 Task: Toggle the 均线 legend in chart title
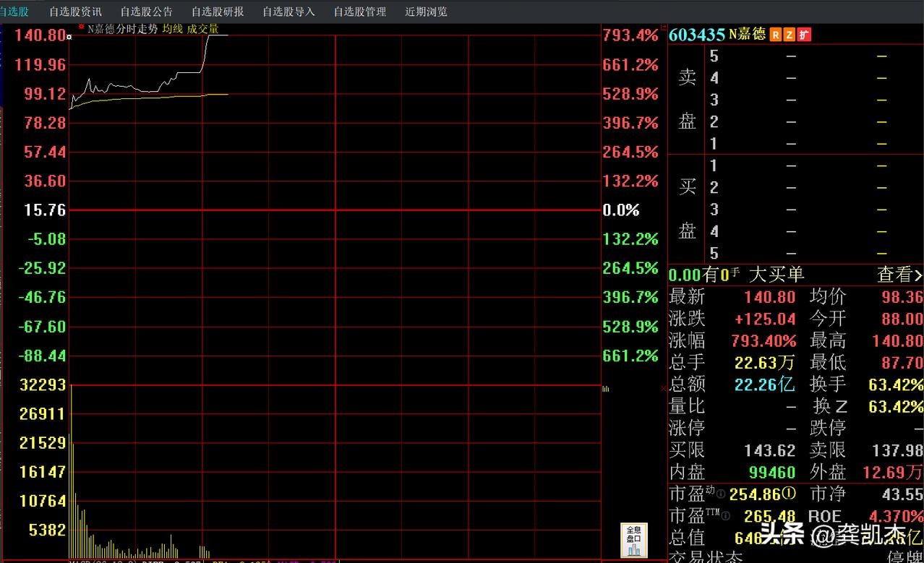pyautogui.click(x=172, y=29)
